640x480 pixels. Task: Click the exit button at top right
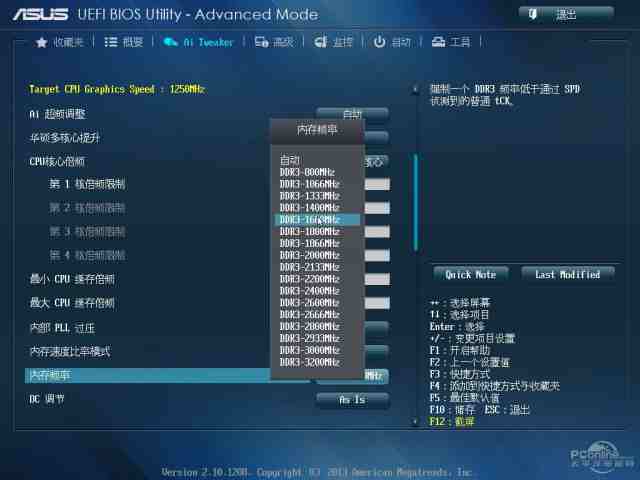coord(566,15)
